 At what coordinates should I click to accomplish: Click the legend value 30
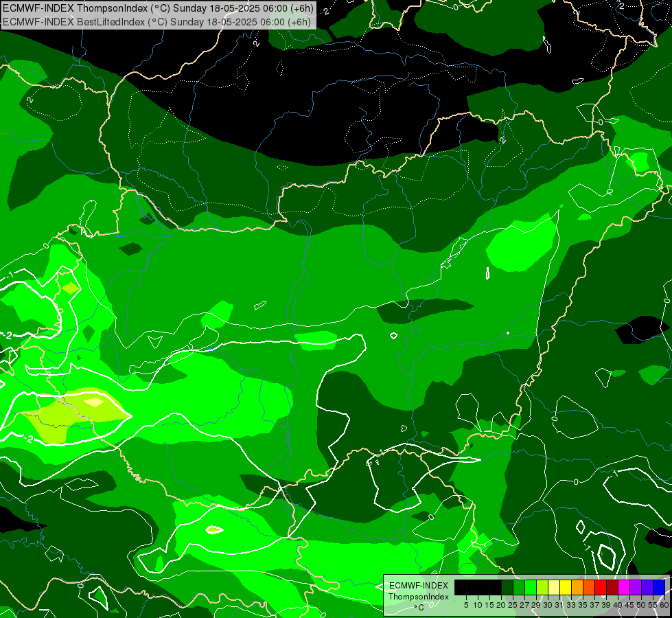[x=548, y=605]
